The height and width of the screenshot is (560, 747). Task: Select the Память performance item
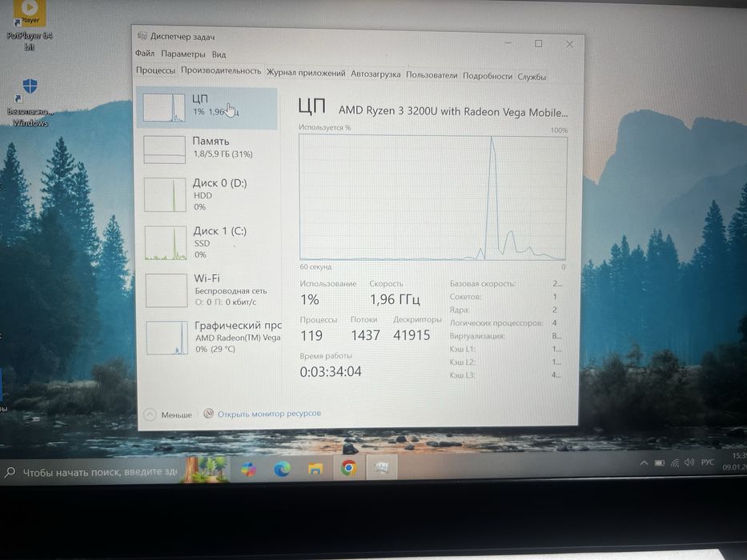coord(208,150)
